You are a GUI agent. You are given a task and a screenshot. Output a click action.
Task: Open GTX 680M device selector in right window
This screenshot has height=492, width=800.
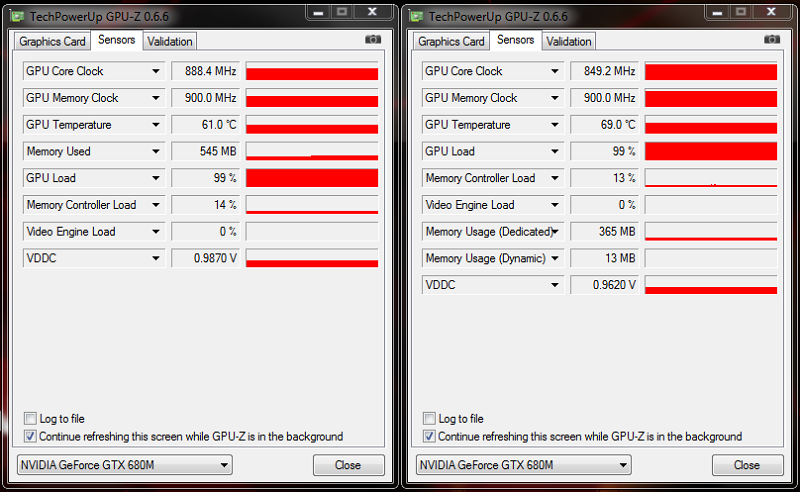click(523, 465)
